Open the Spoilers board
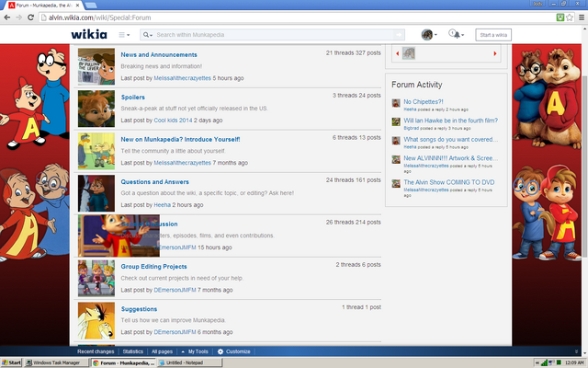 click(132, 98)
